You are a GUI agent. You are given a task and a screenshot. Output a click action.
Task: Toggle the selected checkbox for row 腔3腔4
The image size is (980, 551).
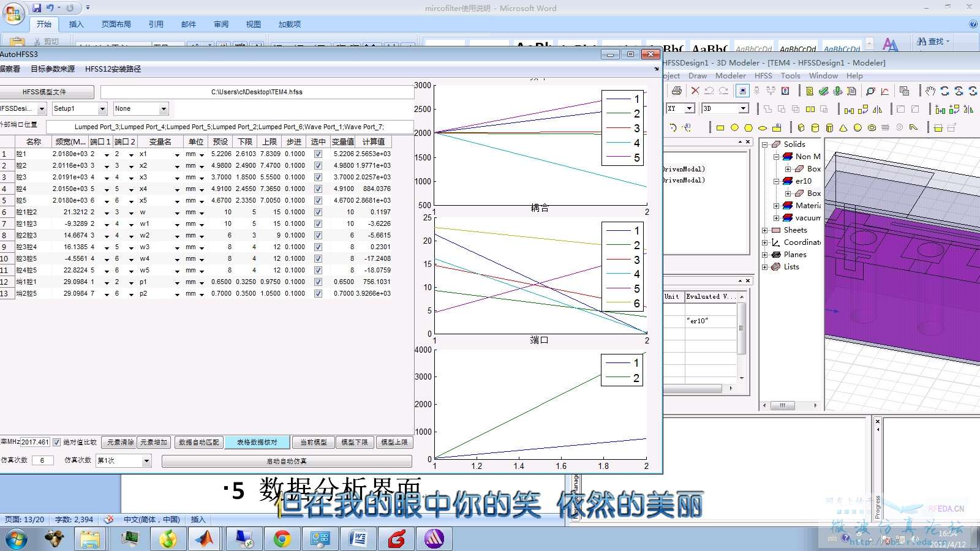pos(318,247)
